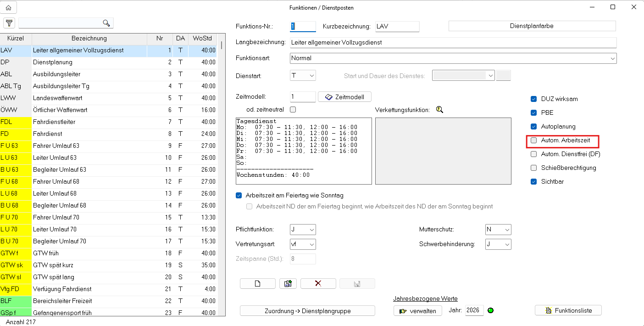Uncheck the PBE checkbox
The height and width of the screenshot is (326, 644).
[x=533, y=113]
